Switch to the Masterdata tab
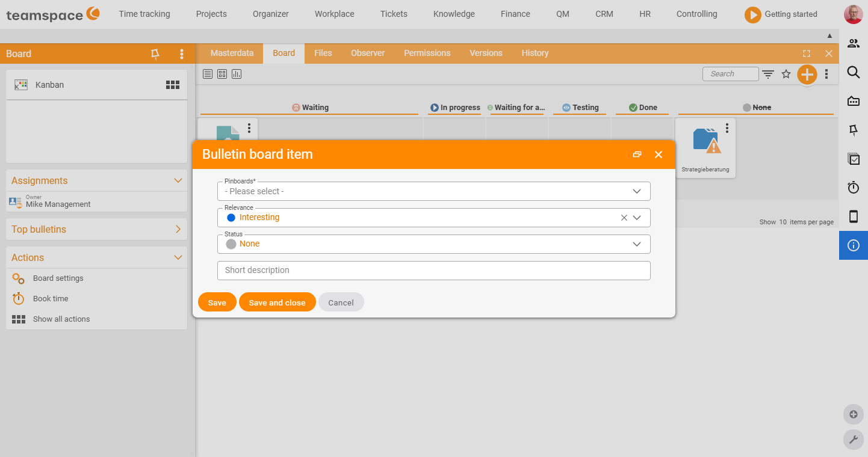Screen dimensions: 868x457 click(x=232, y=53)
